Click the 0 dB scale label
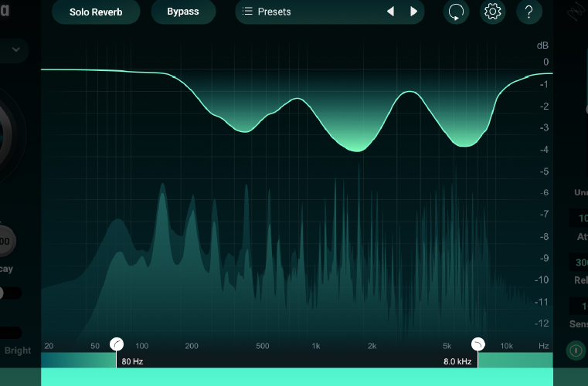 tap(546, 62)
